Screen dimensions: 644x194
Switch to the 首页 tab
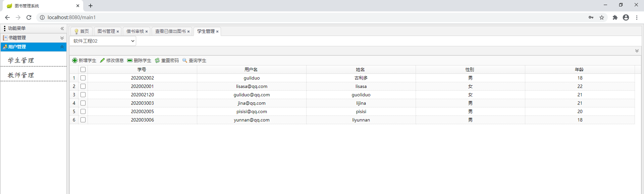tap(82, 31)
